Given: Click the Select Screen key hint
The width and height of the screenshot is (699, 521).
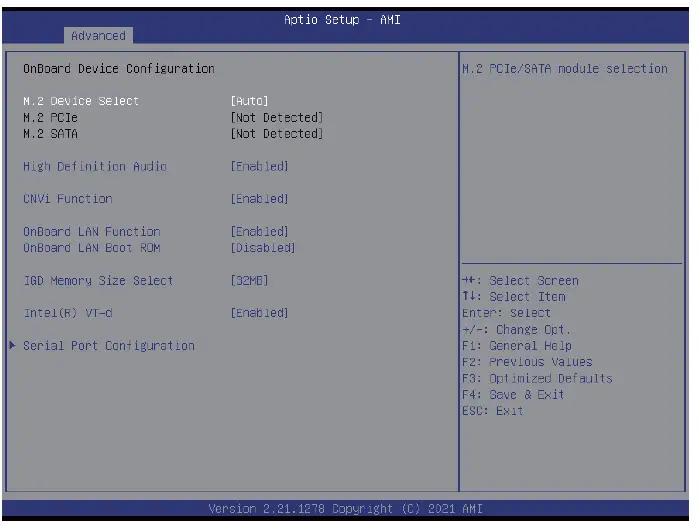Looking at the screenshot, I should [x=520, y=281].
